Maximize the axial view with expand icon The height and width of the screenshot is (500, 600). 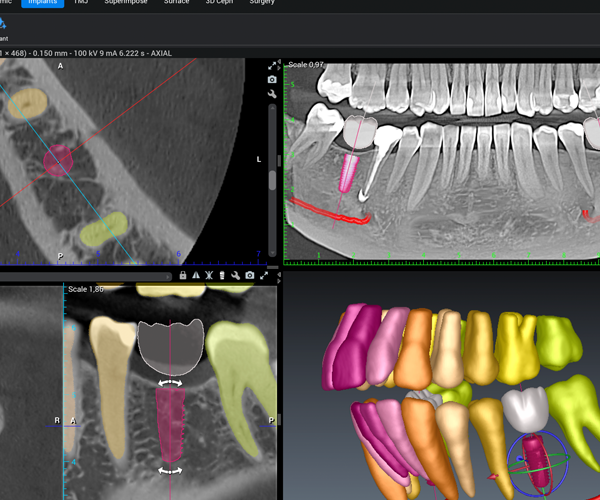tap(272, 65)
